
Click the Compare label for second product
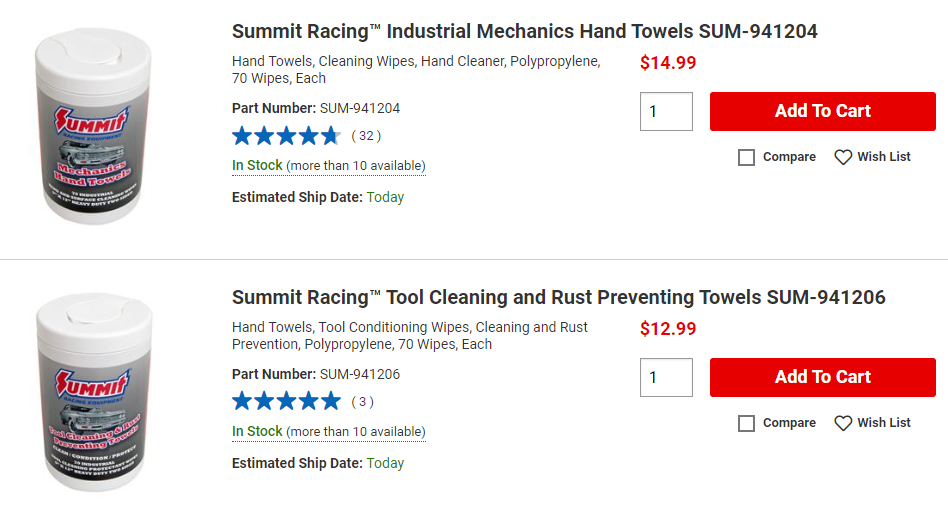pyautogui.click(x=789, y=423)
